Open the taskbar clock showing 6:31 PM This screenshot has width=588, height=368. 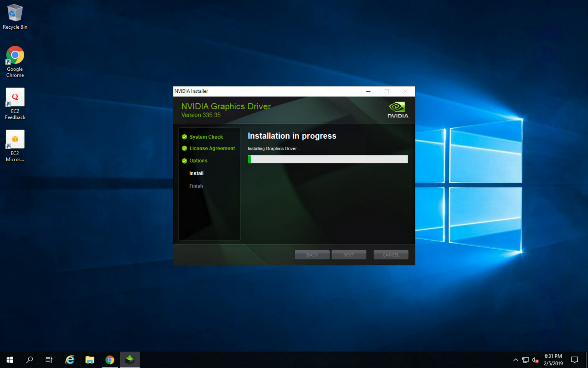pyautogui.click(x=553, y=360)
